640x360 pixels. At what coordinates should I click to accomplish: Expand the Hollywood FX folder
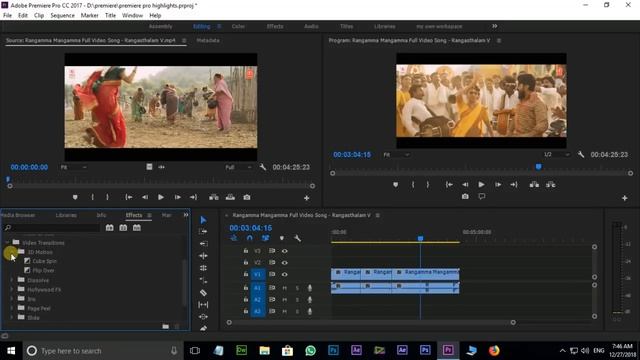[x=12, y=289]
